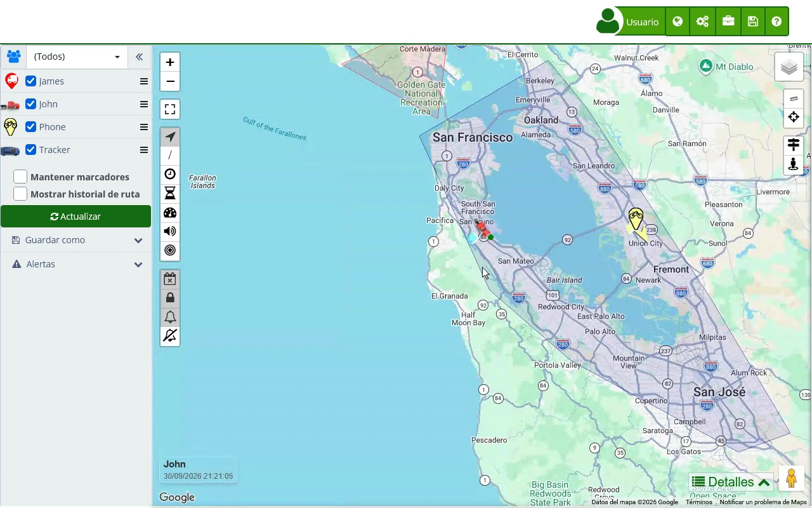
Task: Uncheck the Tracker device checkbox
Action: click(x=30, y=150)
